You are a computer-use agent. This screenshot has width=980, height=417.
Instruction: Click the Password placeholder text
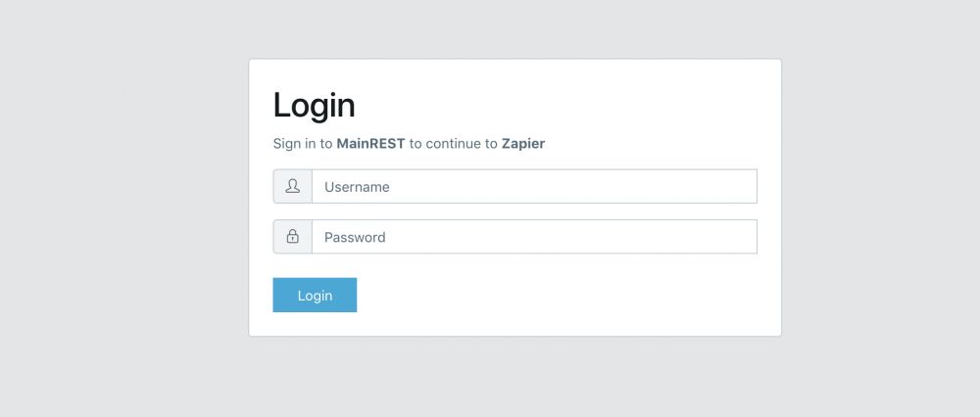(x=355, y=237)
